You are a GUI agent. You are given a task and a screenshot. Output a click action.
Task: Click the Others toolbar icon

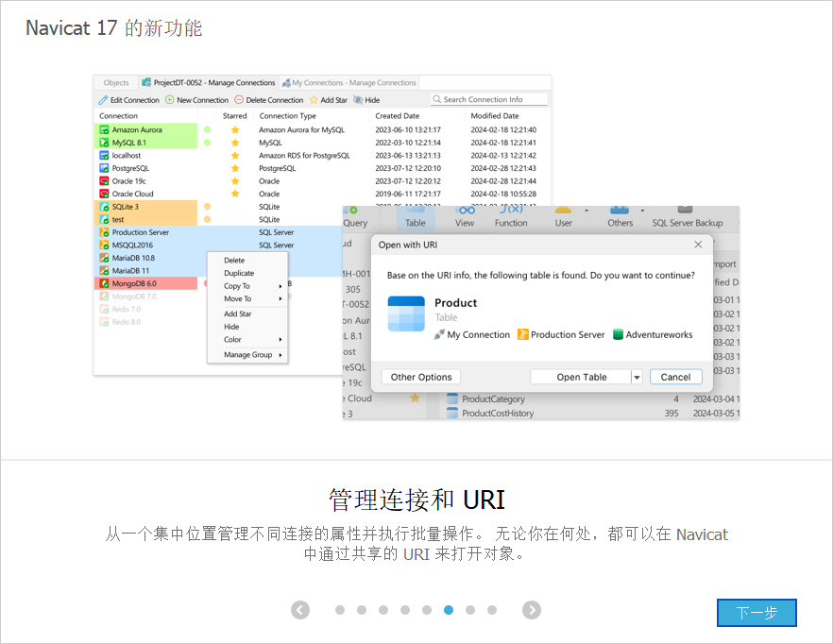coord(620,218)
